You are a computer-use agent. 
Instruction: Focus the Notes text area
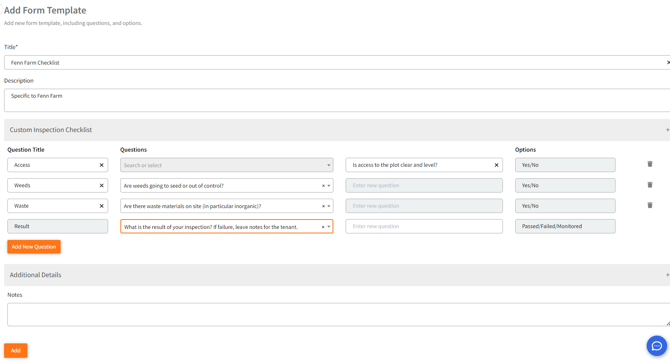[338, 315]
